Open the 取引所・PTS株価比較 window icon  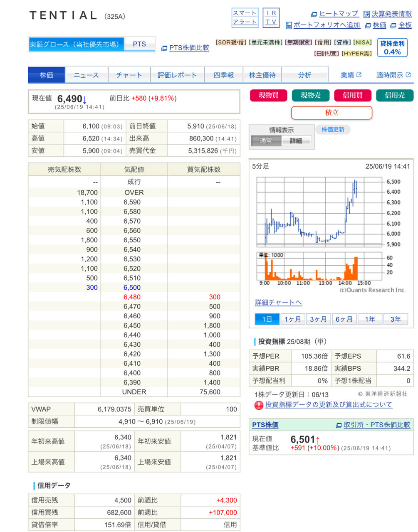point(339,425)
